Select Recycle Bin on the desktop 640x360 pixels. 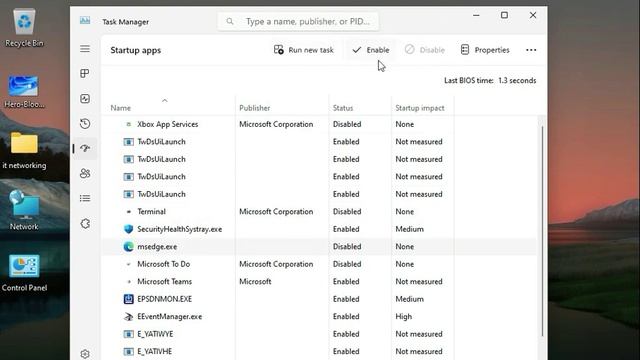pyautogui.click(x=24, y=29)
